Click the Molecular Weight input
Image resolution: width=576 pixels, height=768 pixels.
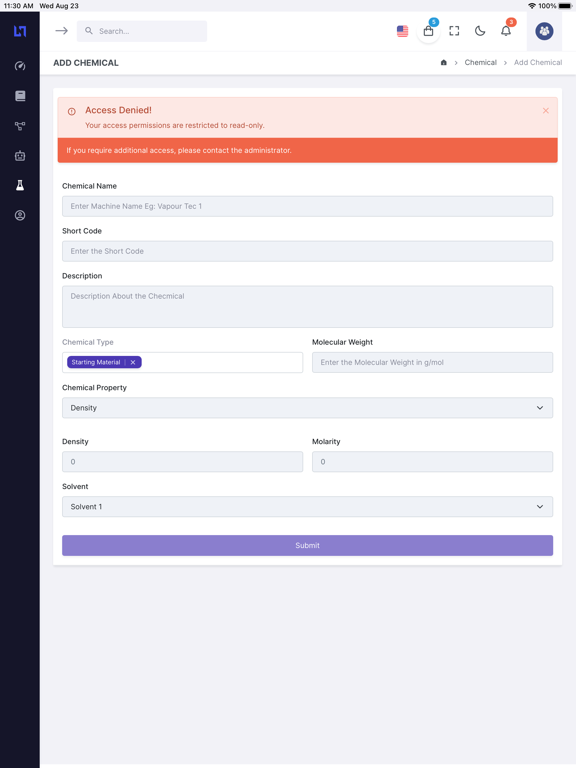[432, 362]
